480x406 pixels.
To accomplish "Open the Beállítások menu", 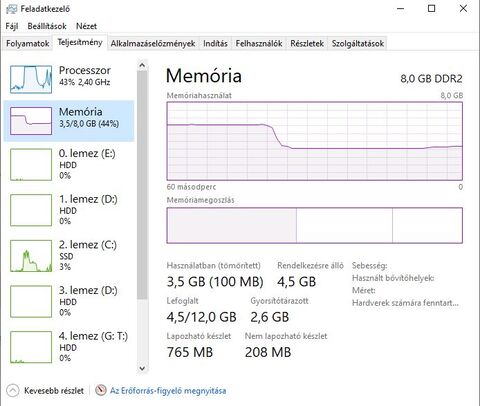I will coord(47,26).
